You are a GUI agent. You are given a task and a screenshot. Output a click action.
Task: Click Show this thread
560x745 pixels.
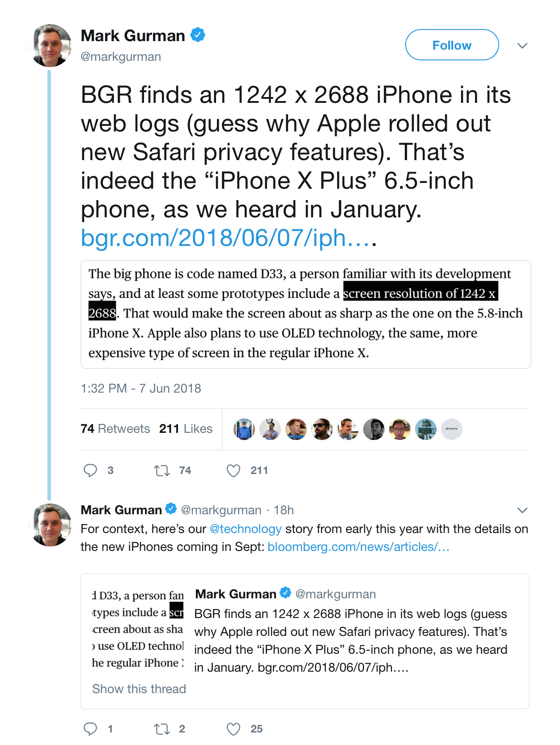(139, 689)
